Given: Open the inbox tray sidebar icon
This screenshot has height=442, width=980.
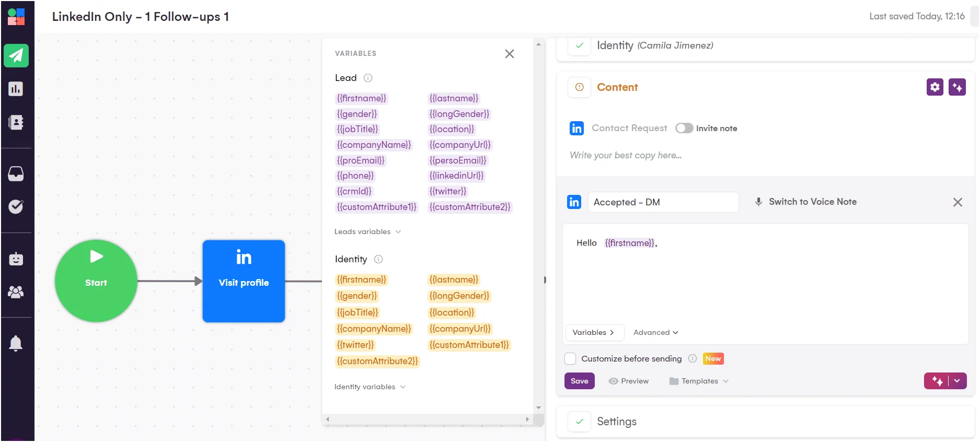Looking at the screenshot, I should 16,173.
